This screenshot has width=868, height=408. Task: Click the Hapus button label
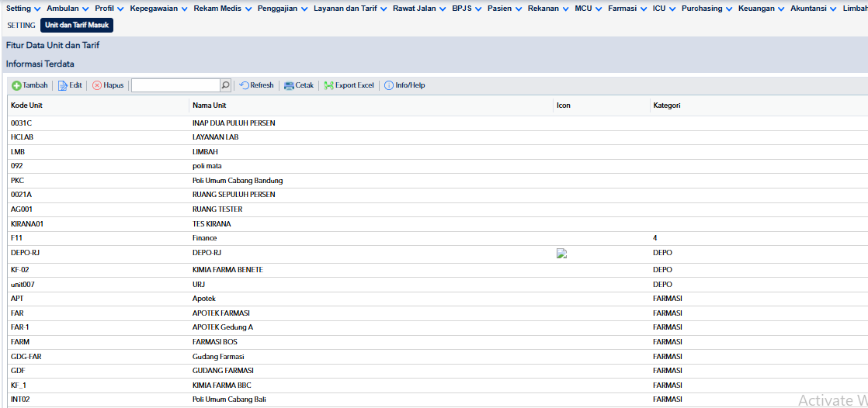tap(113, 85)
